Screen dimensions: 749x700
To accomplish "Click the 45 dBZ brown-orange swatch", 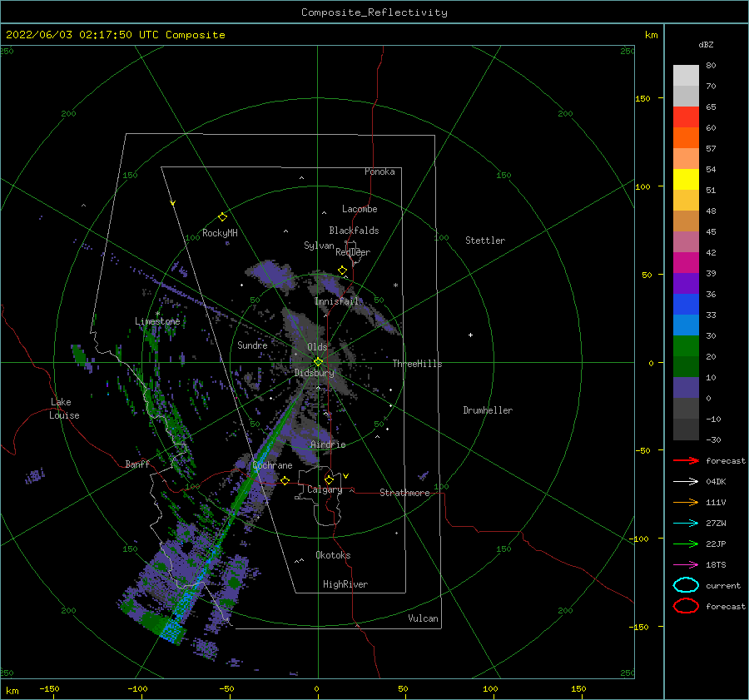I will click(686, 221).
